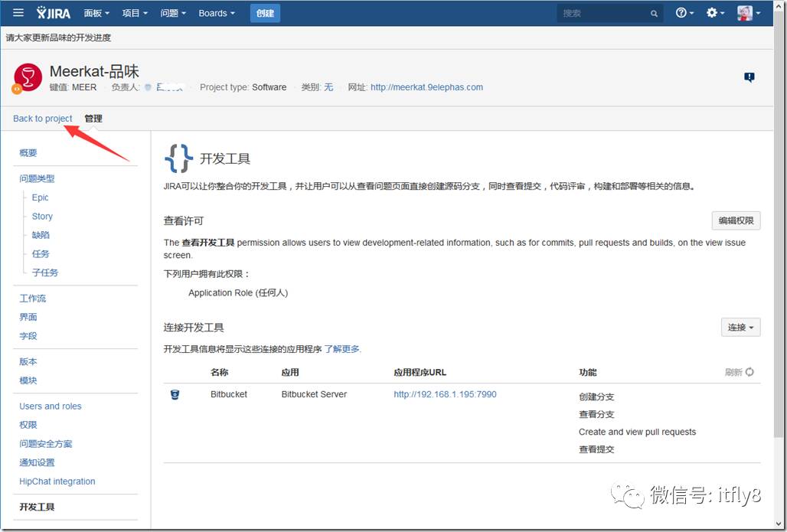Click the 负责人 user name link
The height and width of the screenshot is (532, 787).
coord(171,86)
